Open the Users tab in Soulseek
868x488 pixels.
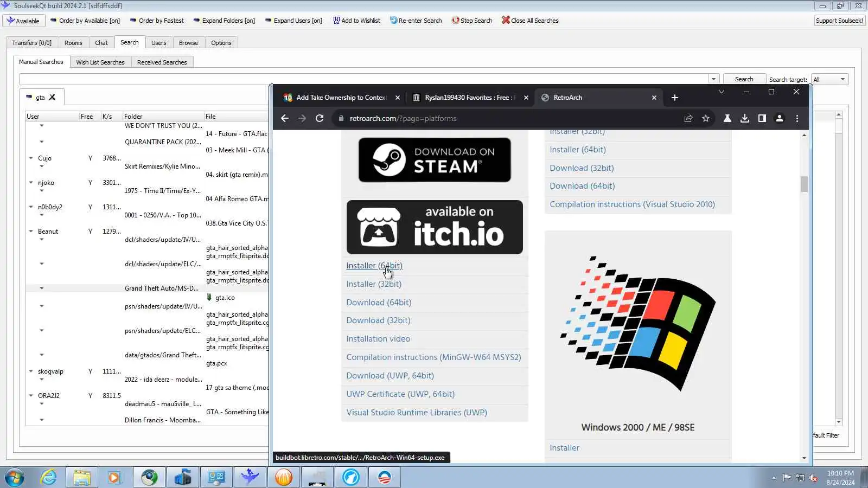(159, 43)
